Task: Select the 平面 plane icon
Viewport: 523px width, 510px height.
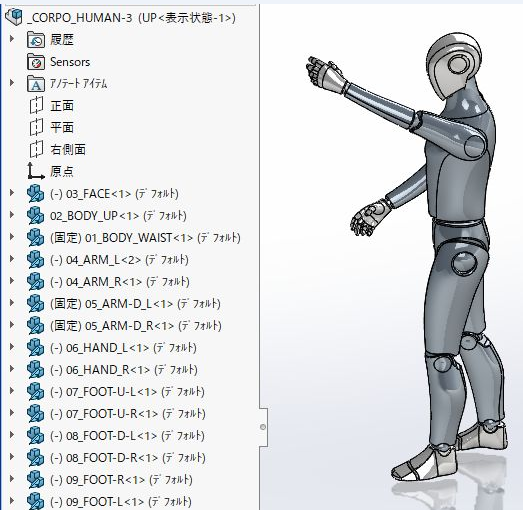Action: (x=36, y=127)
